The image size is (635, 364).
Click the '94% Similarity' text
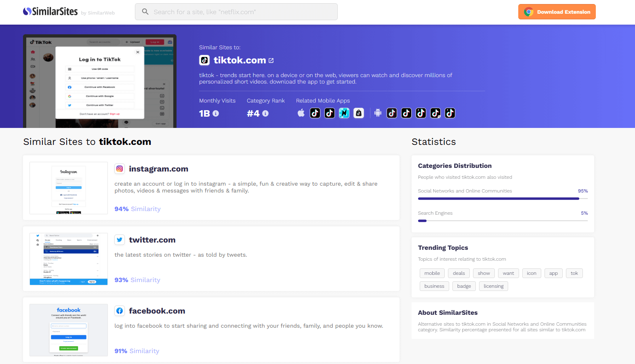[x=137, y=209]
